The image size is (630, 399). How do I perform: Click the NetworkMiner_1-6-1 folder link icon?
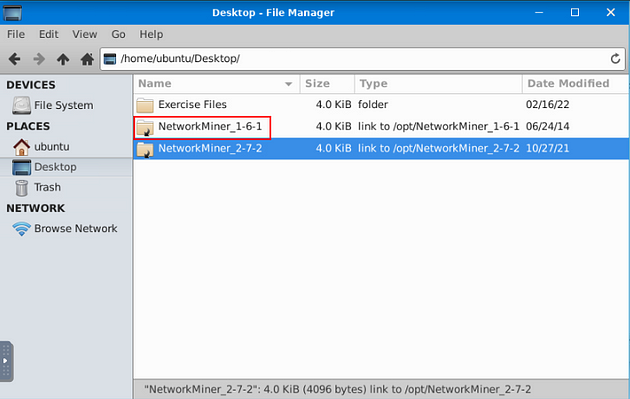click(x=145, y=127)
